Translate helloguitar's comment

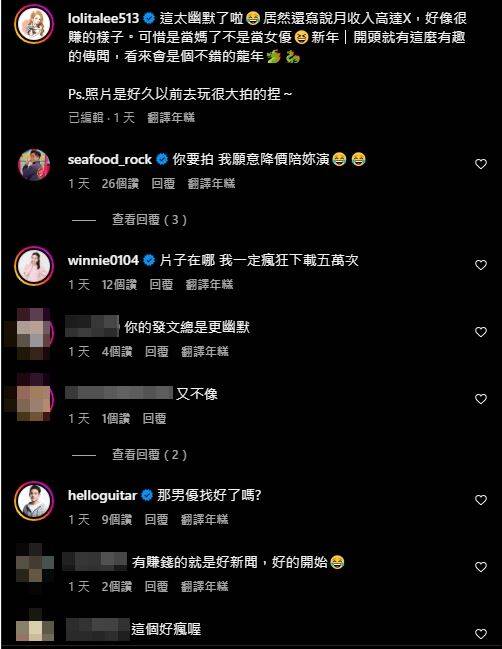(204, 519)
